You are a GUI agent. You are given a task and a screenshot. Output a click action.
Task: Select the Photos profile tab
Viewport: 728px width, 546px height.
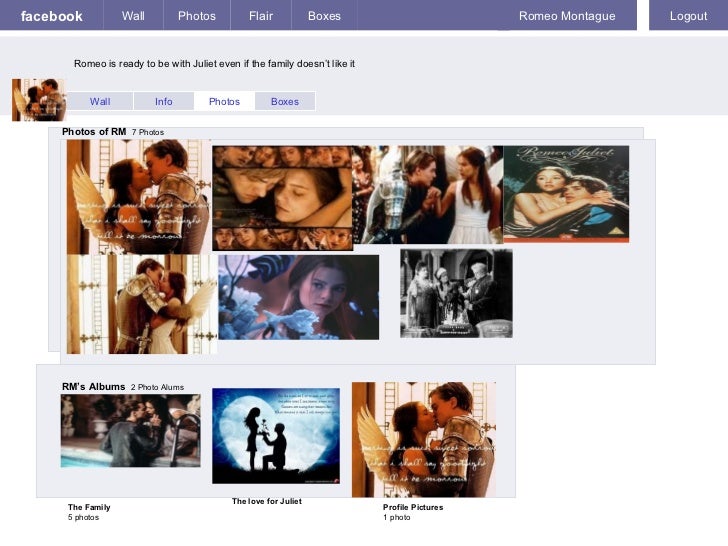click(x=224, y=101)
